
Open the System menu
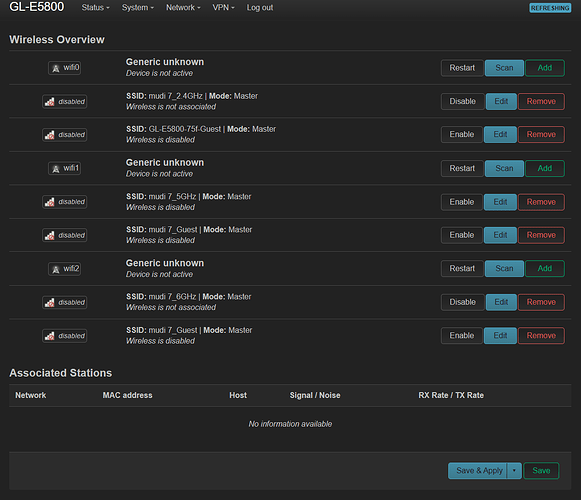[137, 7]
